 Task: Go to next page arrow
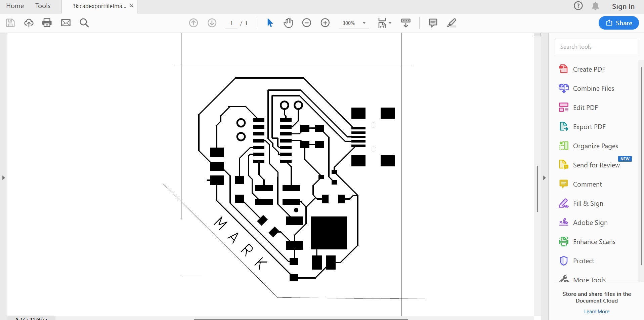(x=212, y=23)
